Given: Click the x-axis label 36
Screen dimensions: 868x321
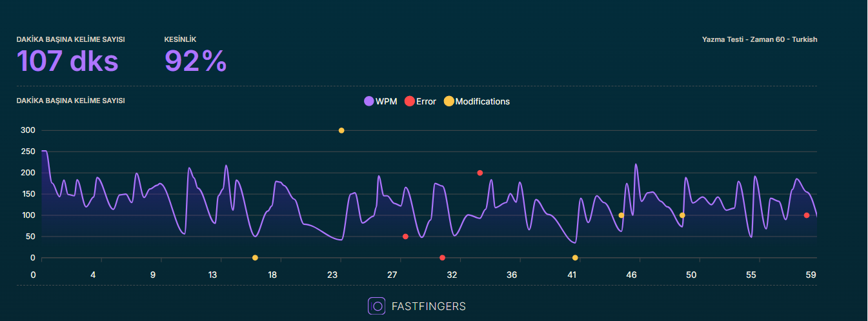Looking at the screenshot, I should [512, 275].
